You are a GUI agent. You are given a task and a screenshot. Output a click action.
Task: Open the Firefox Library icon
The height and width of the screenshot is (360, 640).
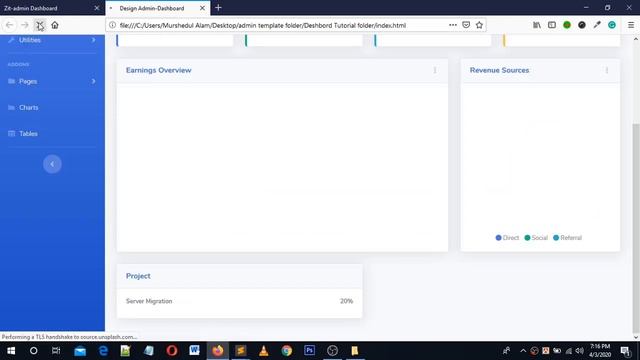537,25
